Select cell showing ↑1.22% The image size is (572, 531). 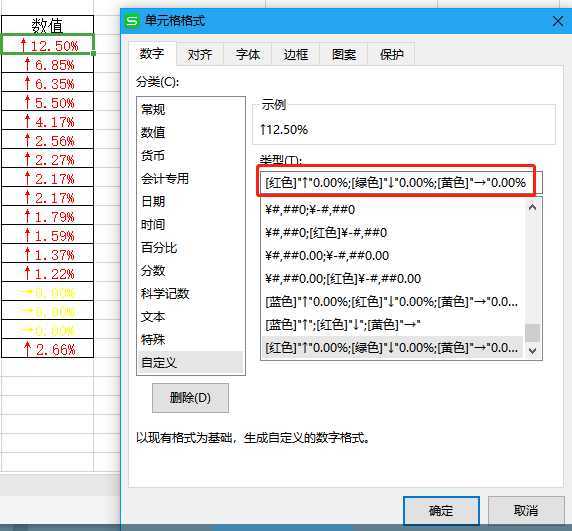click(x=47, y=272)
